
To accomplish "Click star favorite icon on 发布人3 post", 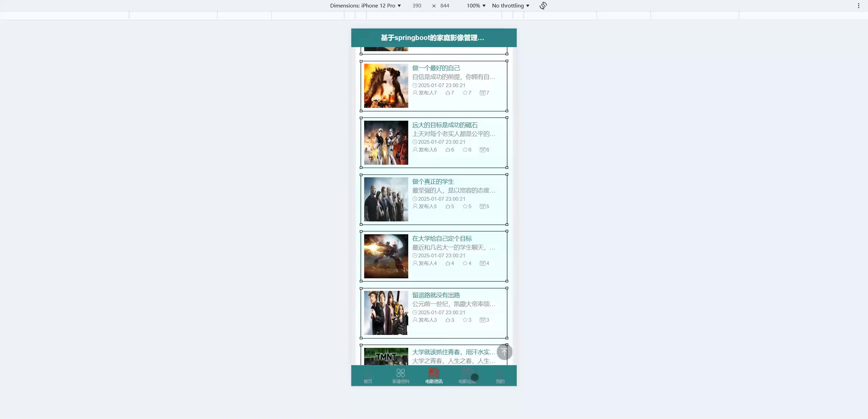I will pyautogui.click(x=465, y=320).
